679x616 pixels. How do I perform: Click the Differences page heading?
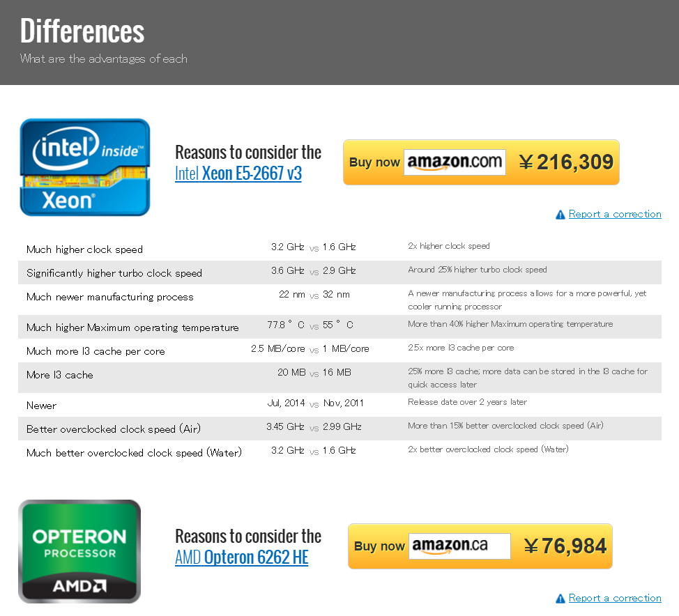tap(82, 31)
